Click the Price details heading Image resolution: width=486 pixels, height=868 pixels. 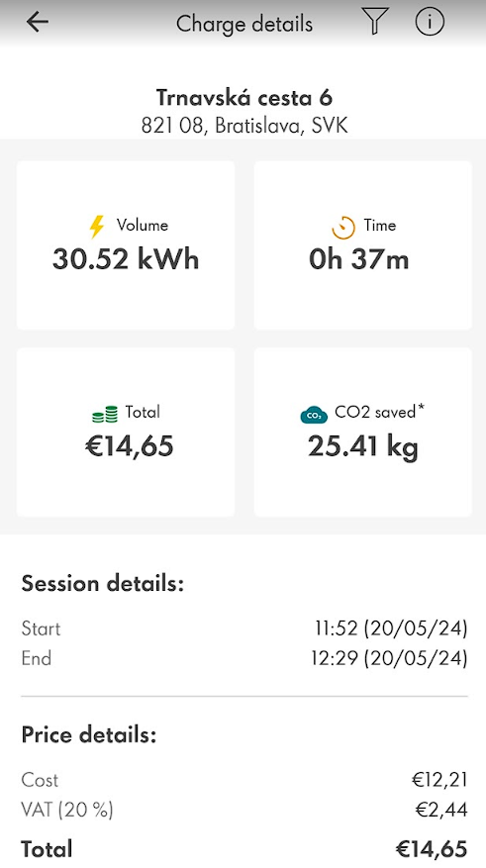(88, 734)
